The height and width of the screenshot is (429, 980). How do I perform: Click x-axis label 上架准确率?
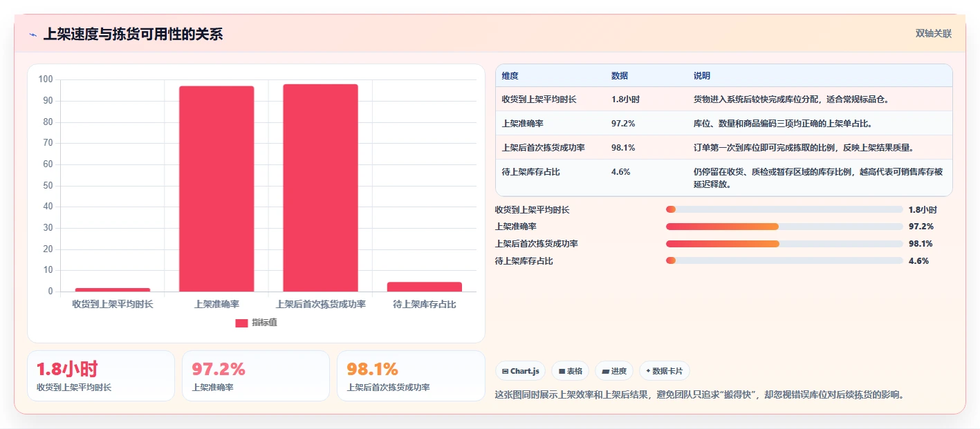pyautogui.click(x=216, y=304)
